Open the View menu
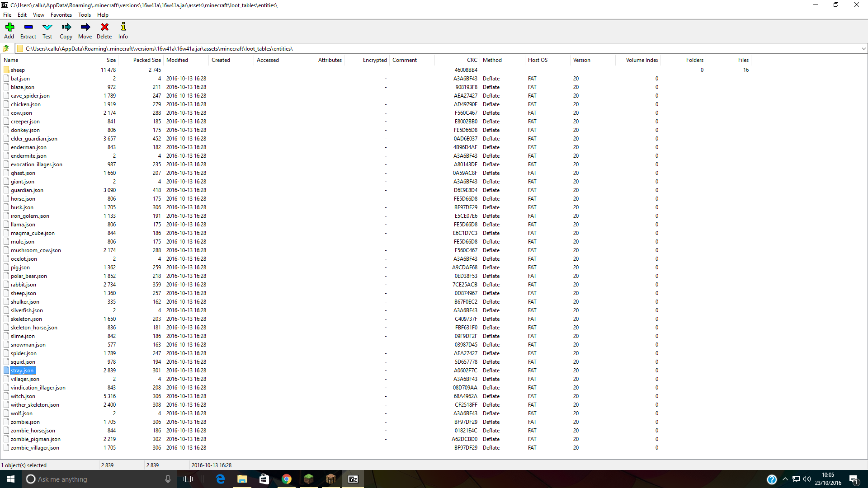The height and width of the screenshot is (488, 868). click(x=38, y=15)
